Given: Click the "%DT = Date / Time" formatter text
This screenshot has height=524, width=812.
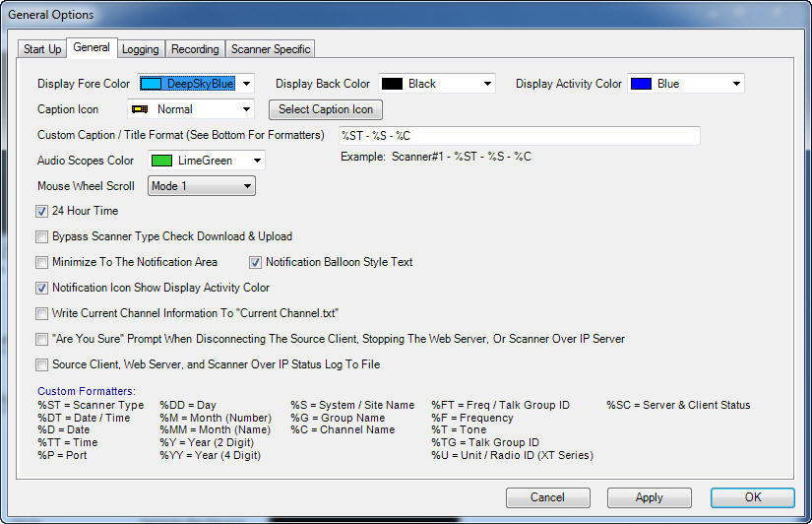Looking at the screenshot, I should point(84,418).
